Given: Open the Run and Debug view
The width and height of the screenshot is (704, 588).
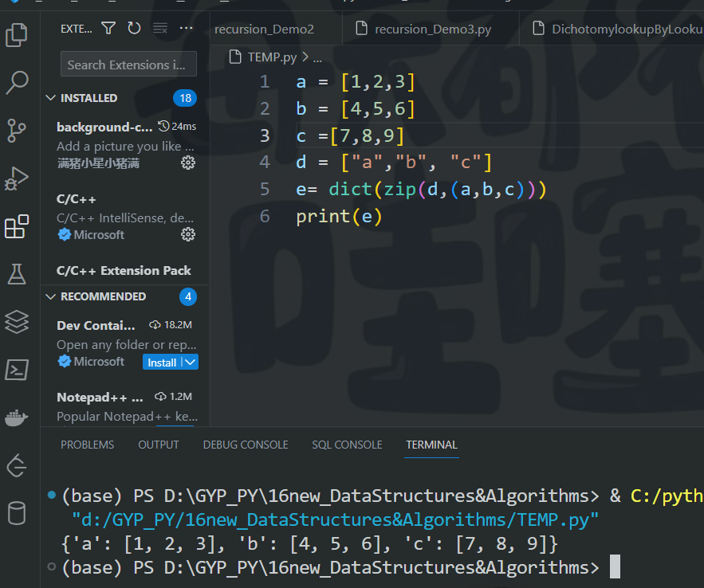Looking at the screenshot, I should point(17,178).
